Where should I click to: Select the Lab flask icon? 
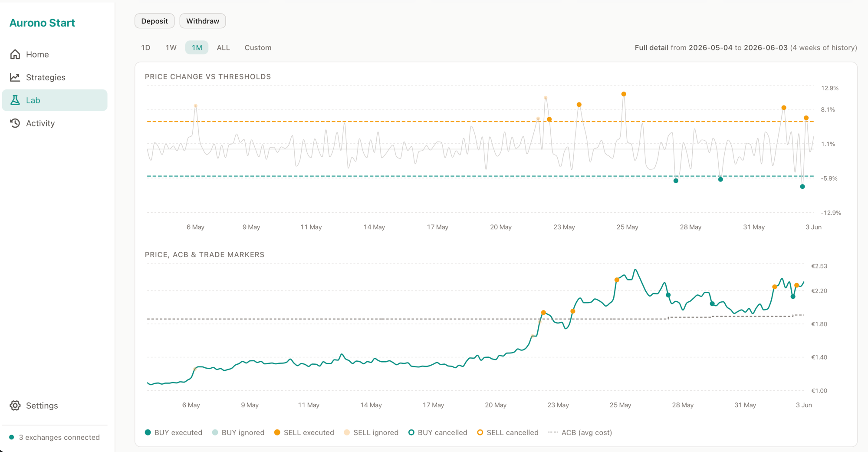15,100
